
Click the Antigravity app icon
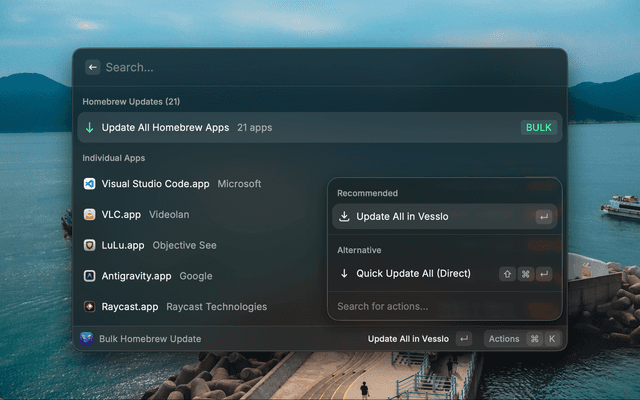tap(90, 276)
